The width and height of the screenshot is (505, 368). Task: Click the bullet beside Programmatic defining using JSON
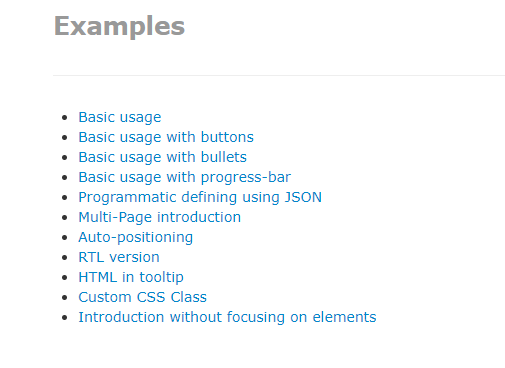point(65,198)
